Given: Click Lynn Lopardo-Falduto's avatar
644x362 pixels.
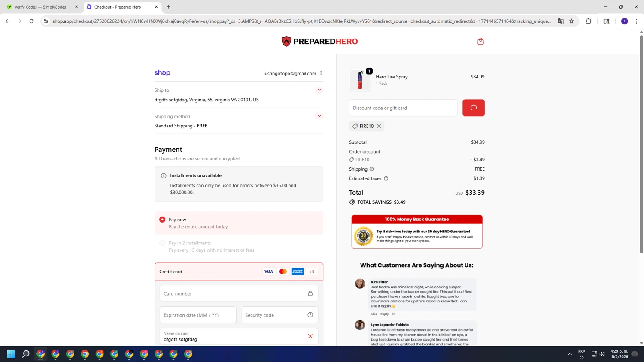Looking at the screenshot, I should tap(360, 325).
